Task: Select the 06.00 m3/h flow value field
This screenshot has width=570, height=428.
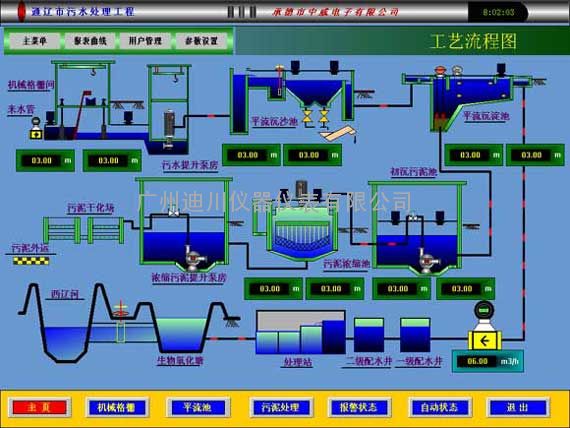Action: 477,361
